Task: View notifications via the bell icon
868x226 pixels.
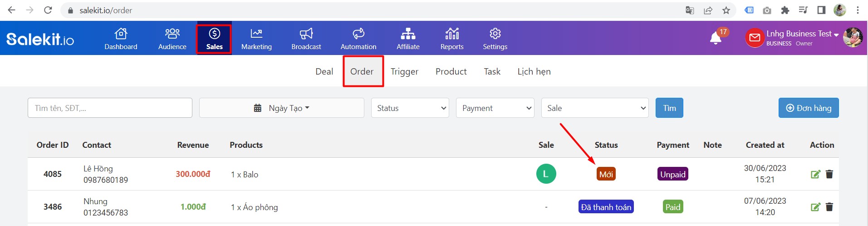Action: tap(716, 38)
